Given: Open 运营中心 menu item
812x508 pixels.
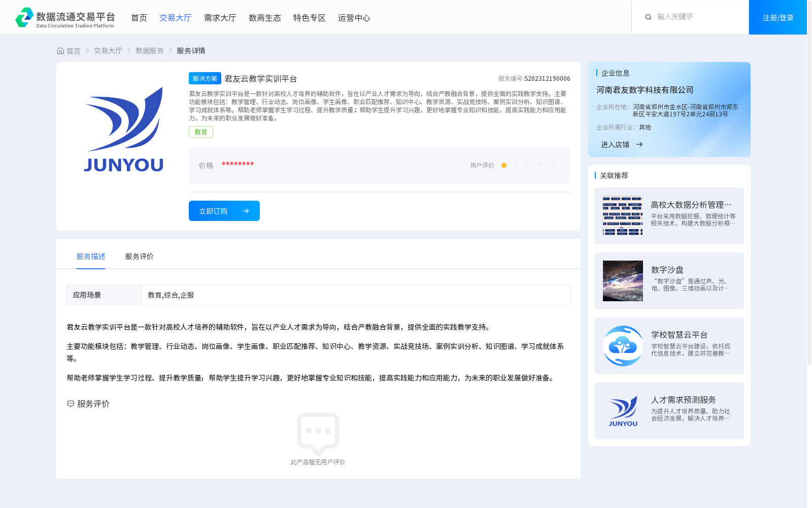Looking at the screenshot, I should pyautogui.click(x=354, y=18).
